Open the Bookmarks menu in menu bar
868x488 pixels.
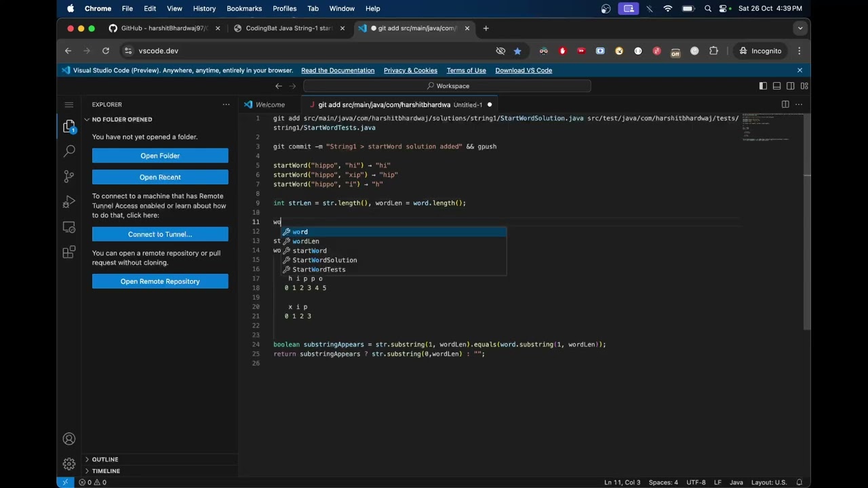coord(244,9)
